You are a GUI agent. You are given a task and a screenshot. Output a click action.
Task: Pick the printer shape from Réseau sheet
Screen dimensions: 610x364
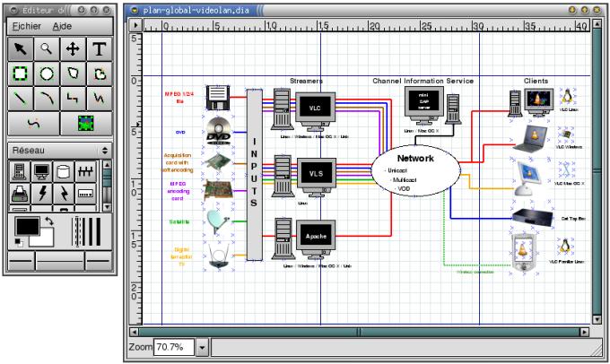[x=20, y=191]
